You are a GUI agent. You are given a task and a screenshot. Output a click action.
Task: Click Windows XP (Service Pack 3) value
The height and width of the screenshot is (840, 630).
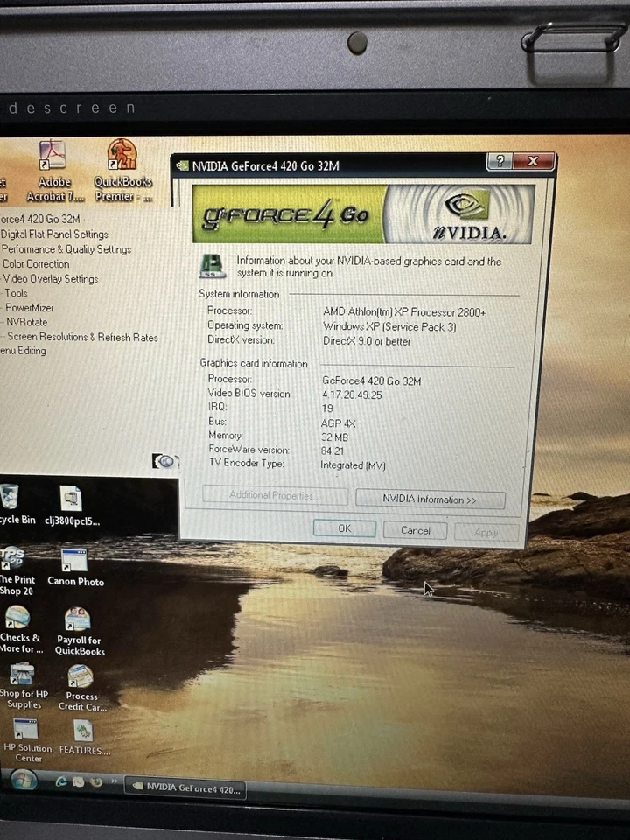pos(389,326)
